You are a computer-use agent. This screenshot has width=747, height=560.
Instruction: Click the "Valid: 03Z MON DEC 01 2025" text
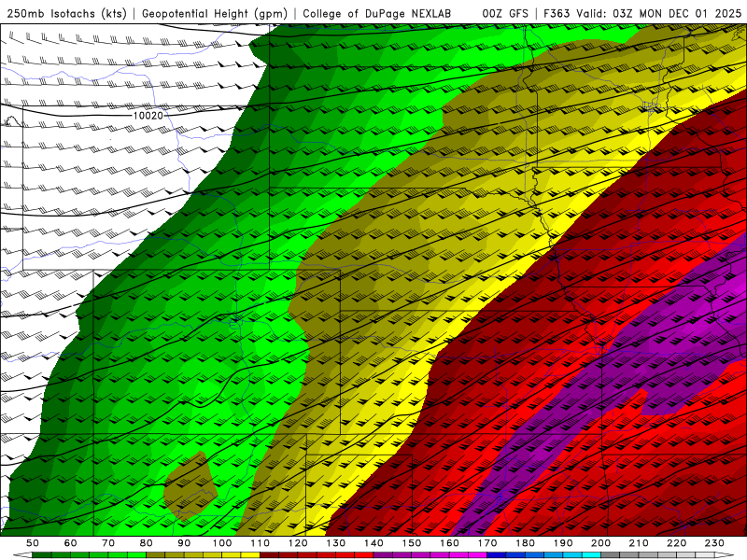[x=659, y=13]
